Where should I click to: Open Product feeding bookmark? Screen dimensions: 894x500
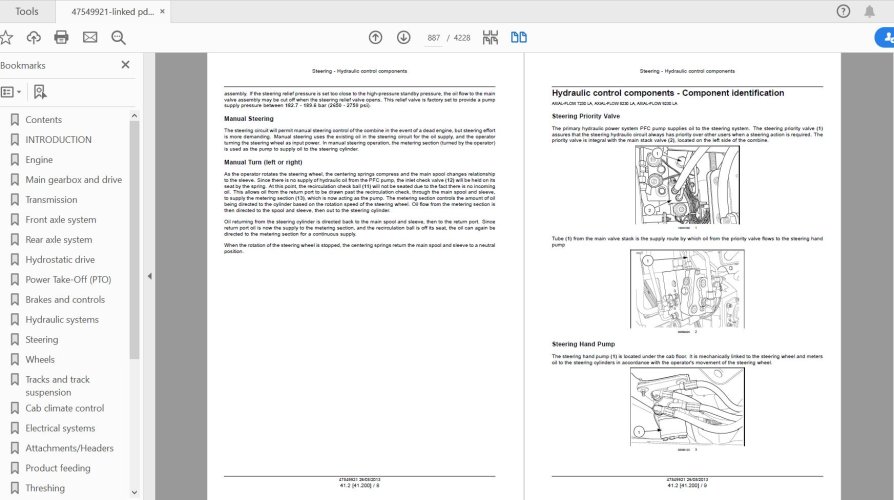pyautogui.click(x=58, y=468)
